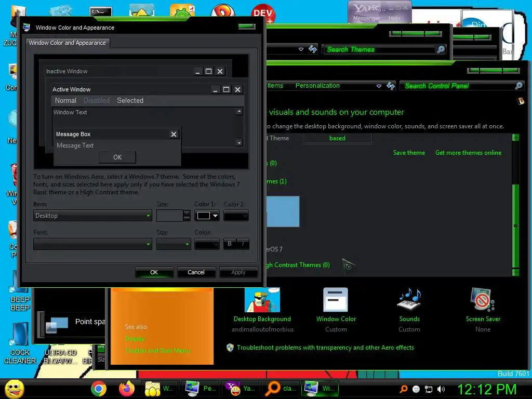Click magnifier in Search Themes box
The image size is (532, 399).
[441, 49]
